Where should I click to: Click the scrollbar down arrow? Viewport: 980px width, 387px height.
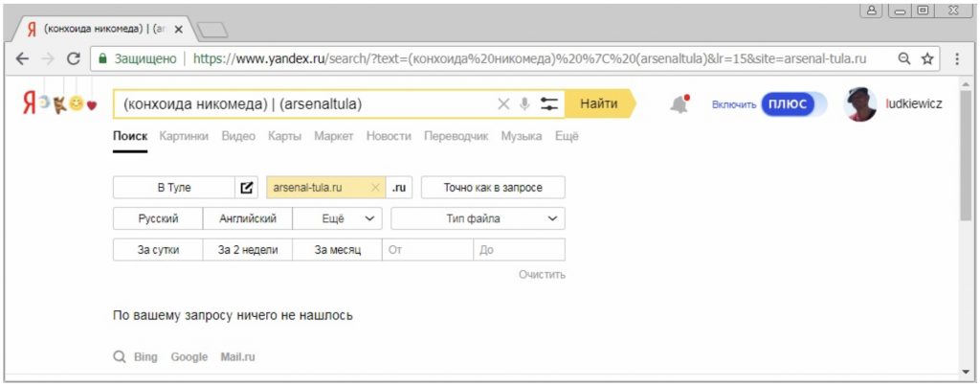tap(967, 372)
